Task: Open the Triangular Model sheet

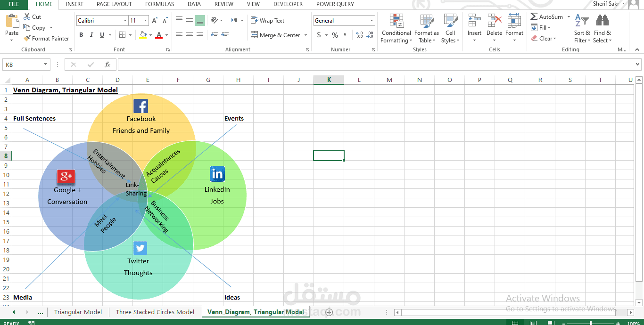Action: coord(78,312)
